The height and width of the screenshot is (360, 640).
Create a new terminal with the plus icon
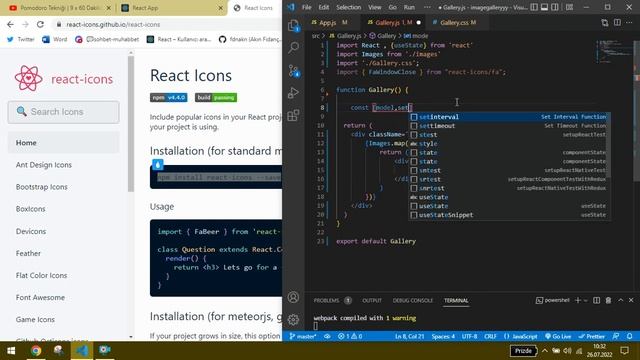(x=578, y=300)
